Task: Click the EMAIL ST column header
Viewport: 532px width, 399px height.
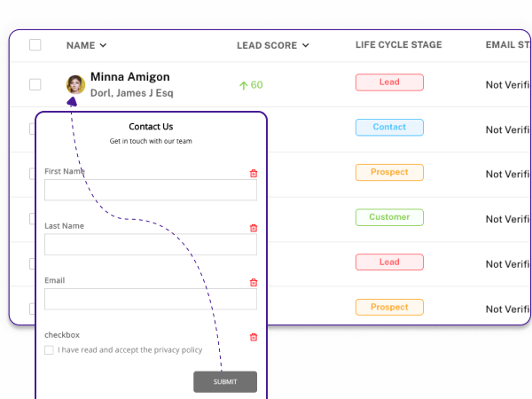Action: tap(508, 45)
